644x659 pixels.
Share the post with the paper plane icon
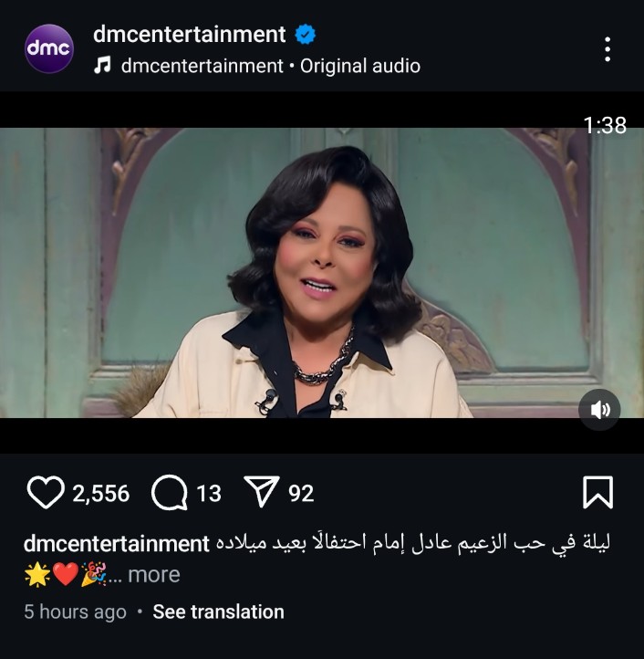(261, 493)
